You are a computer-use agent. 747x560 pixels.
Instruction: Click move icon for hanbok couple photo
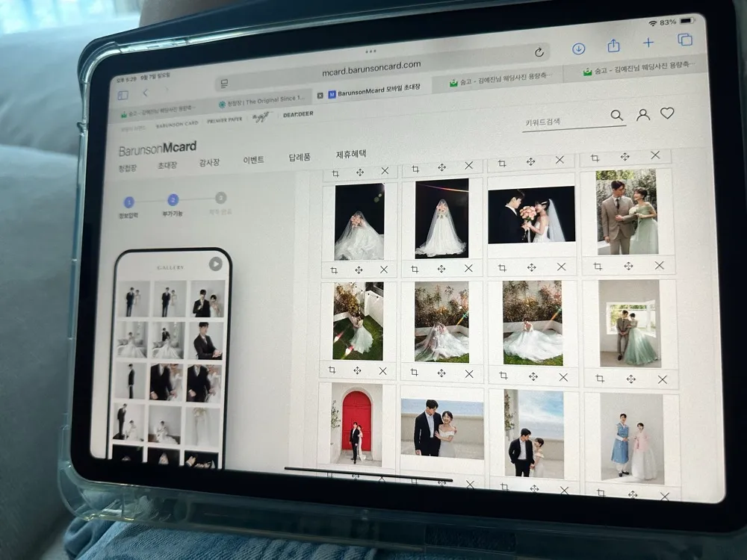tap(633, 494)
